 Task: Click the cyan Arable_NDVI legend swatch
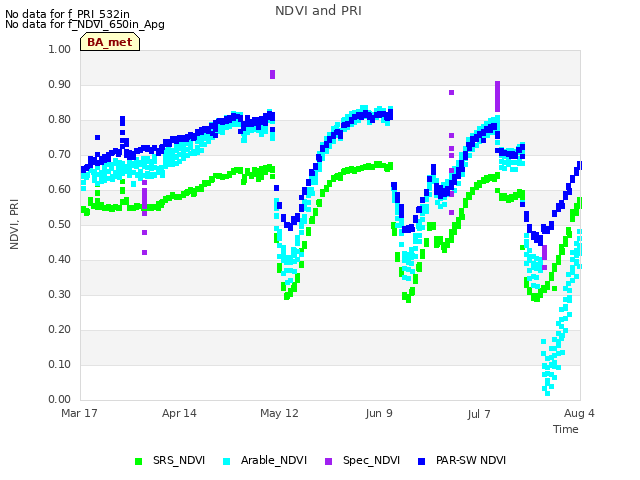click(x=227, y=461)
